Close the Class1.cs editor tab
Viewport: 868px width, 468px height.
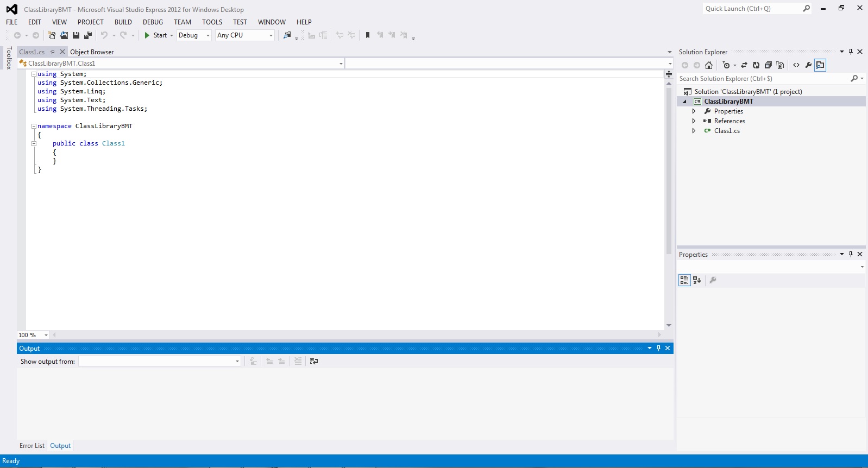click(x=62, y=52)
